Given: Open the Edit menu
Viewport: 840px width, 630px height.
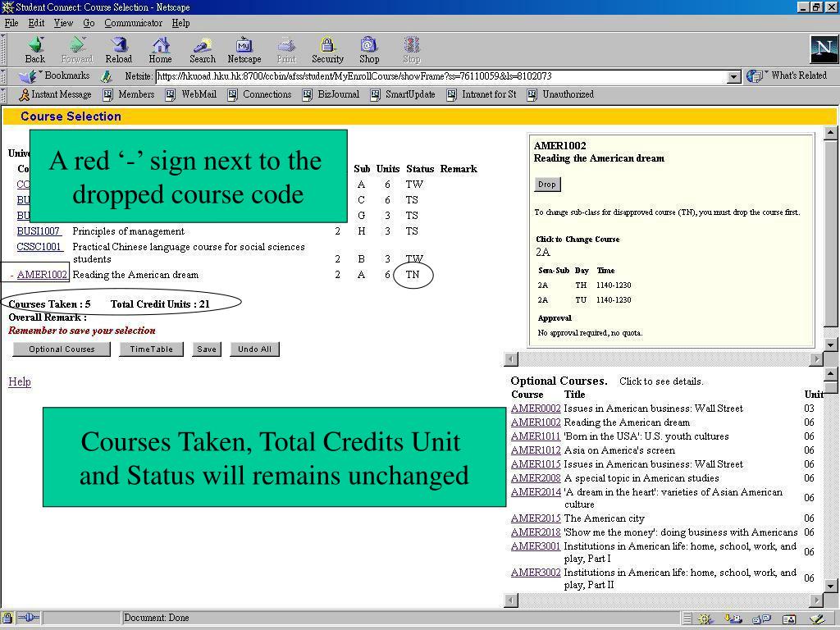Looking at the screenshot, I should (36, 23).
